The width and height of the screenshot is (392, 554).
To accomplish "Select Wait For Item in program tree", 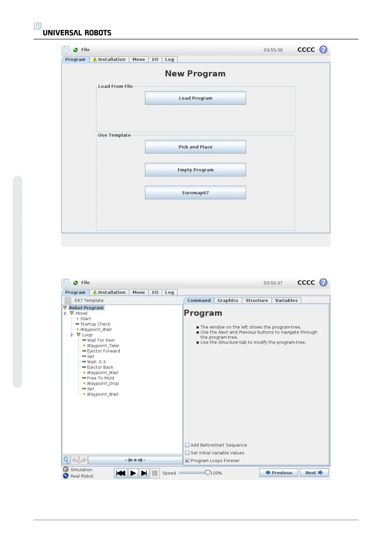I will point(101,340).
